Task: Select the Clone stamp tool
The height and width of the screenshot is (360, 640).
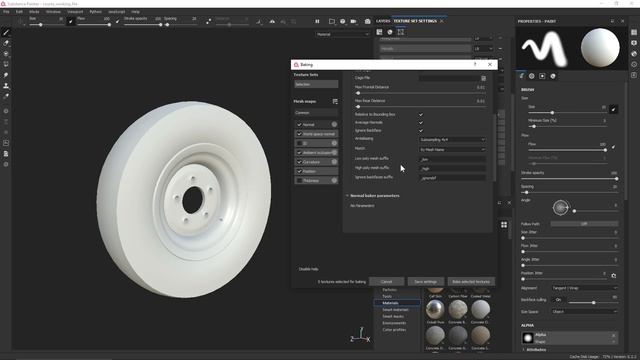Action: tap(6, 86)
